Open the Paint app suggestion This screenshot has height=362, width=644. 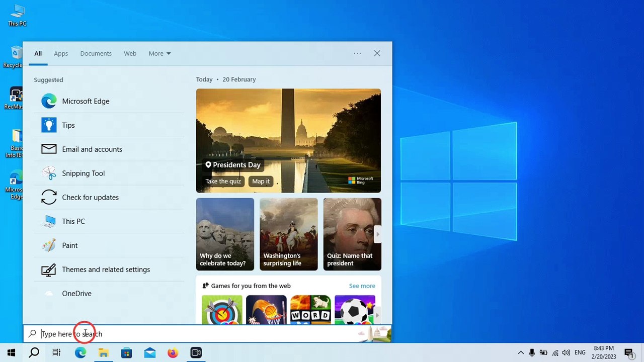click(69, 245)
